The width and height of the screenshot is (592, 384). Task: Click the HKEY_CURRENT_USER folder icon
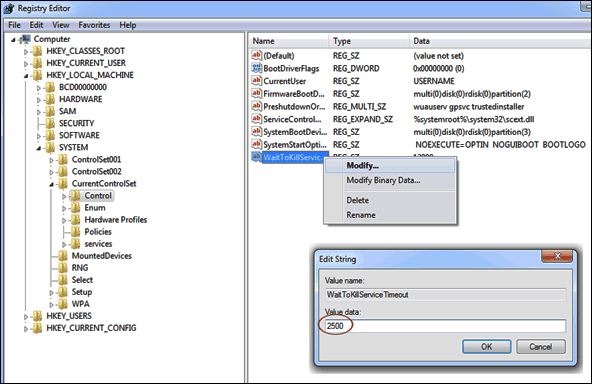(37, 63)
